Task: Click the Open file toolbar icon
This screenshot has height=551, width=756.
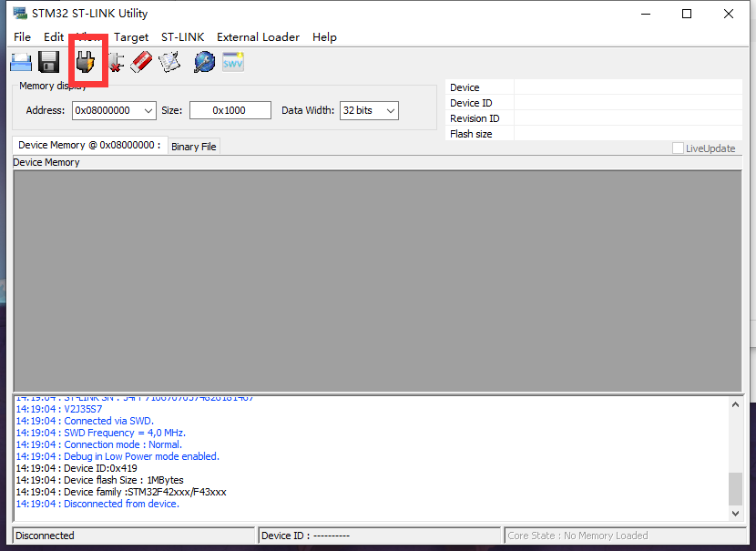Action: [21, 62]
